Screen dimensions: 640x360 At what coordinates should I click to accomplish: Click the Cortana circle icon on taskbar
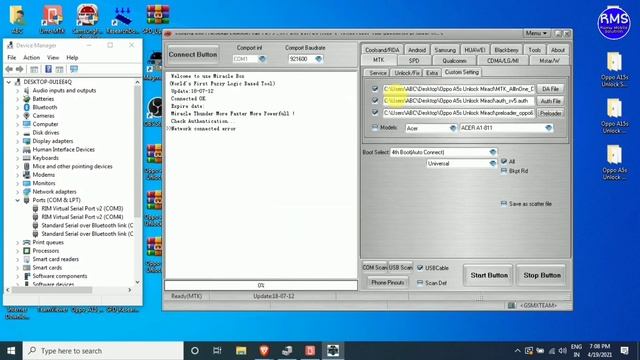195,351
